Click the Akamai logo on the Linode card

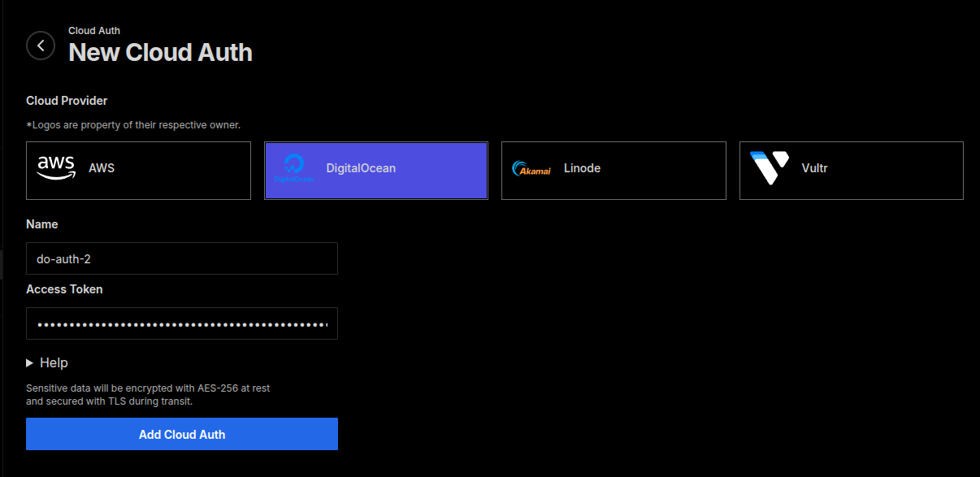click(x=531, y=169)
